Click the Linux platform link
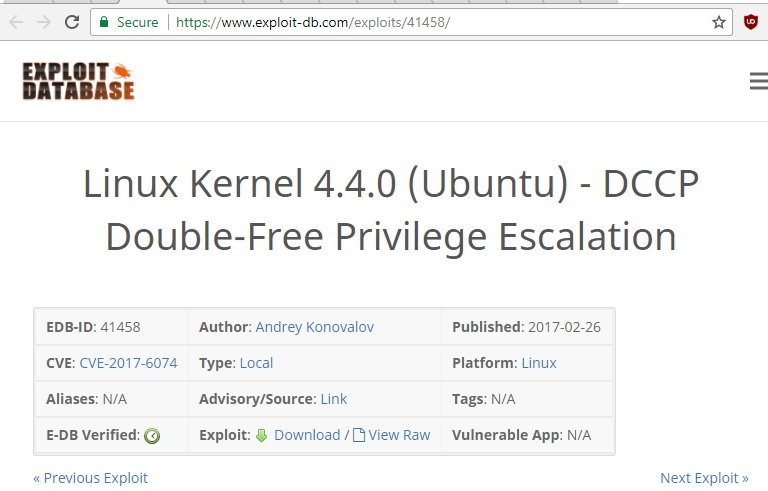This screenshot has width=768, height=491. pos(539,363)
